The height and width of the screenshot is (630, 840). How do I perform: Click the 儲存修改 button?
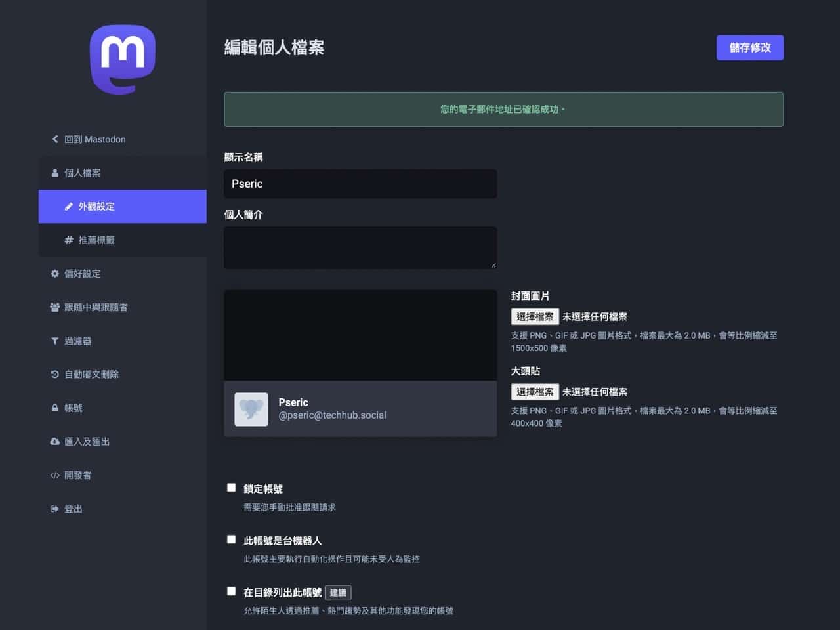[750, 48]
